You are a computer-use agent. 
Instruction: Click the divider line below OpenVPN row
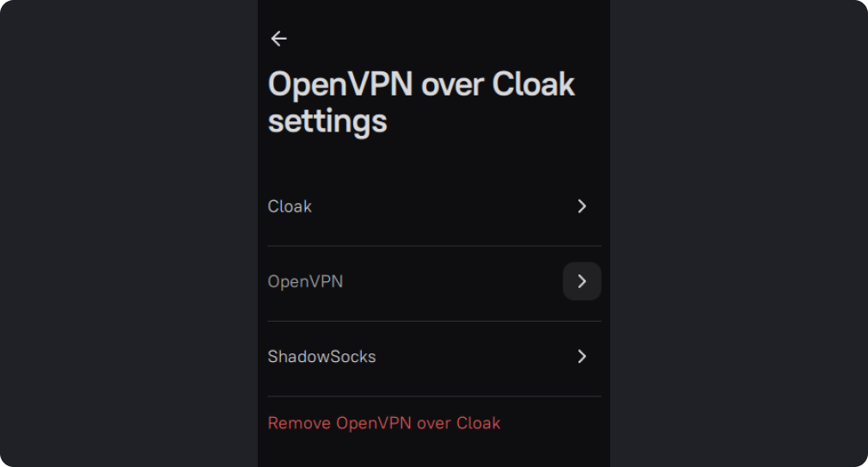tap(434, 321)
